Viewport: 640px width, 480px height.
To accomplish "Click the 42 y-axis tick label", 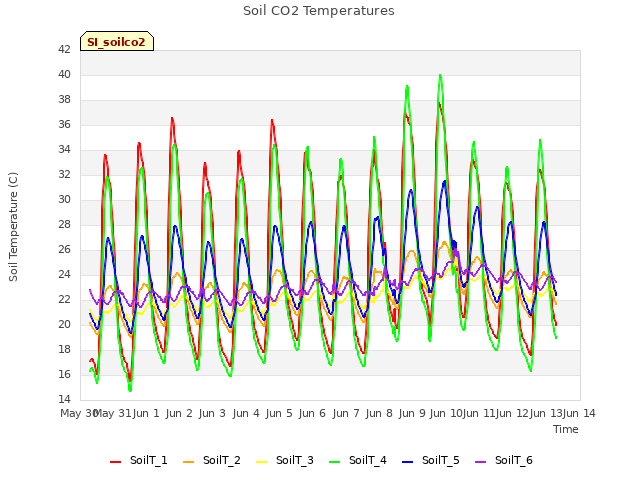I will [64, 49].
